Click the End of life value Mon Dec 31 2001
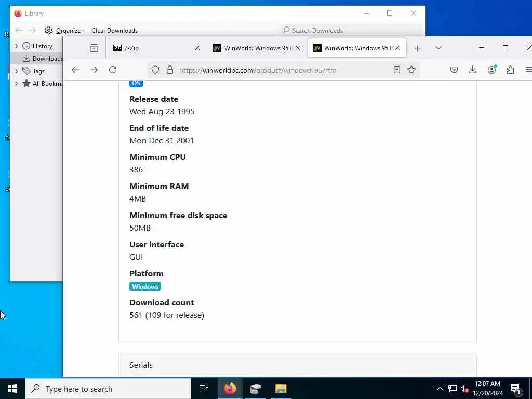Viewport: 532px width, 399px height. pos(162,141)
